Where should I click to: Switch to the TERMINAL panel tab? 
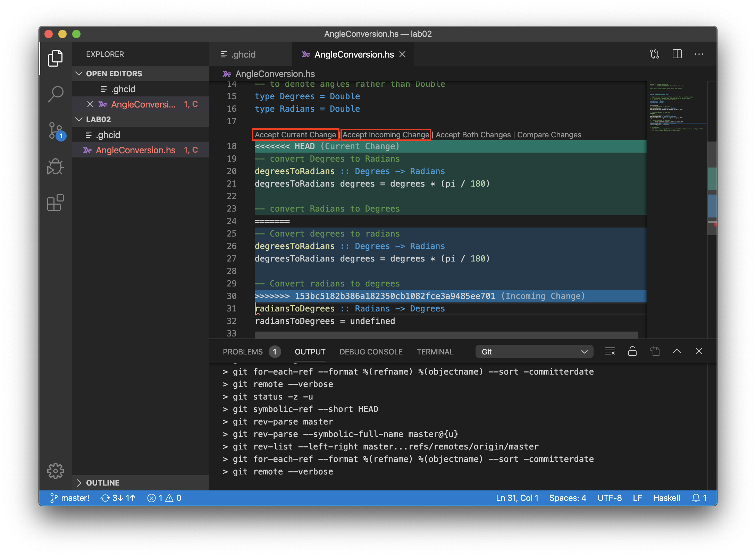coord(435,352)
